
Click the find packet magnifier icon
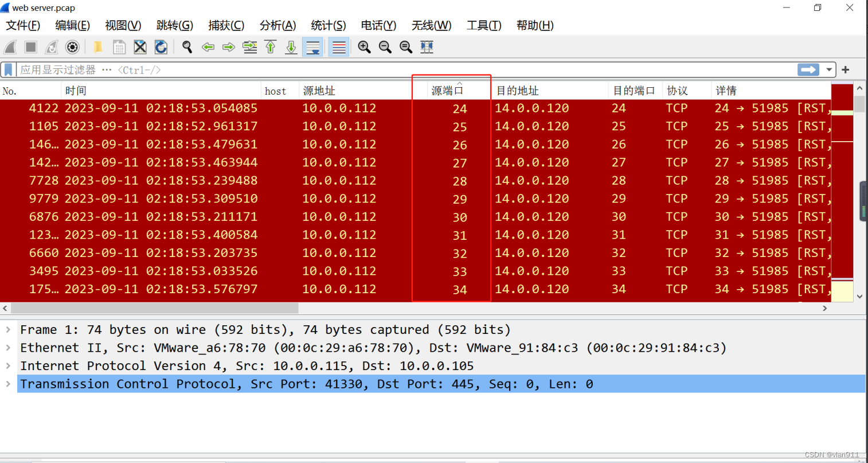coord(187,47)
